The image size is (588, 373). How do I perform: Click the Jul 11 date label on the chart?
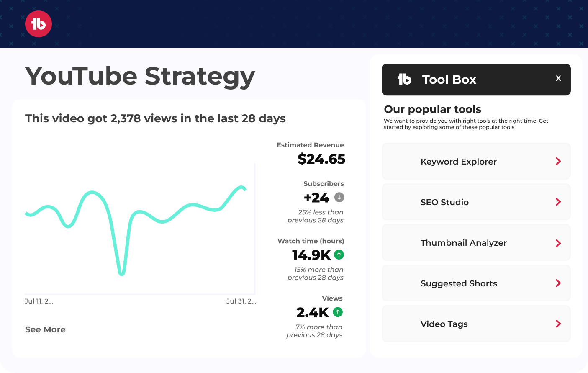click(x=39, y=301)
